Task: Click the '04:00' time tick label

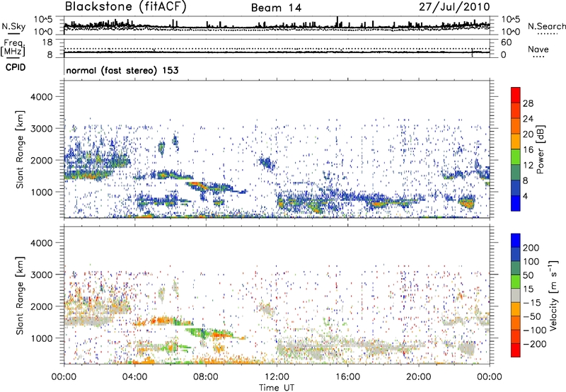Action: [134, 377]
